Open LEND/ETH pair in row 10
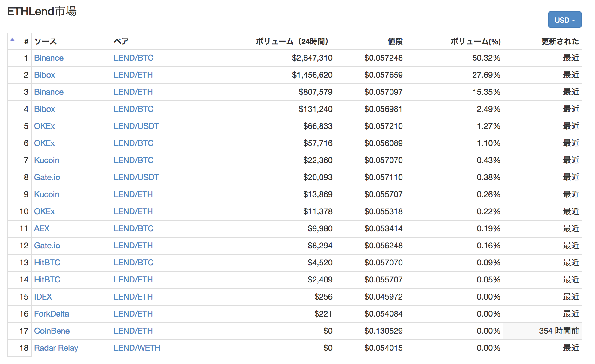Image resolution: width=595 pixels, height=364 pixels. pos(133,211)
